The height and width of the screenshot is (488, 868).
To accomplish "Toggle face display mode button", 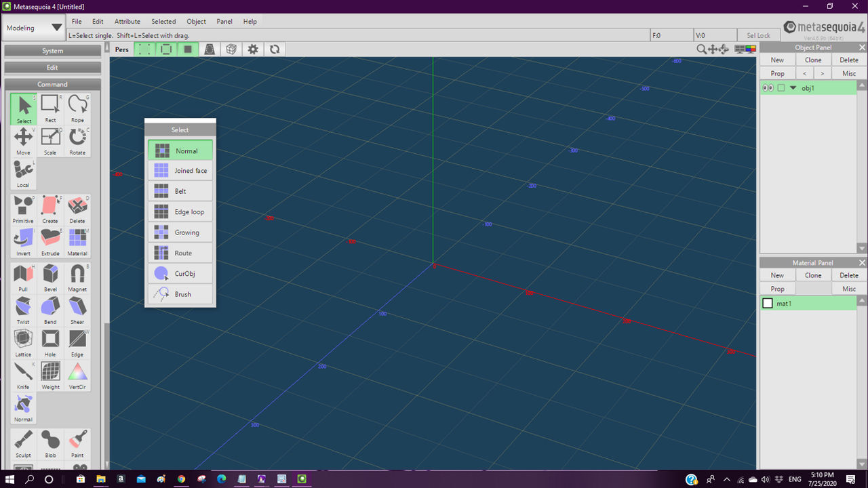I will click(x=188, y=49).
